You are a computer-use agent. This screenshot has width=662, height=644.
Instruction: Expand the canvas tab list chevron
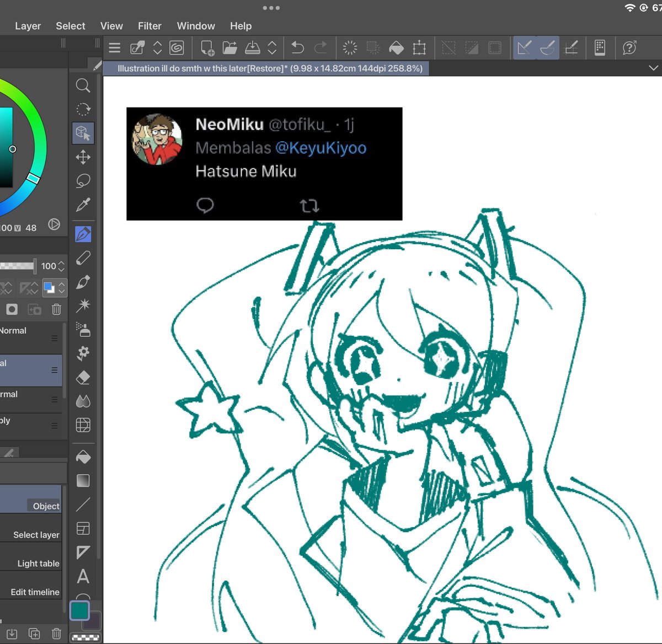click(653, 68)
